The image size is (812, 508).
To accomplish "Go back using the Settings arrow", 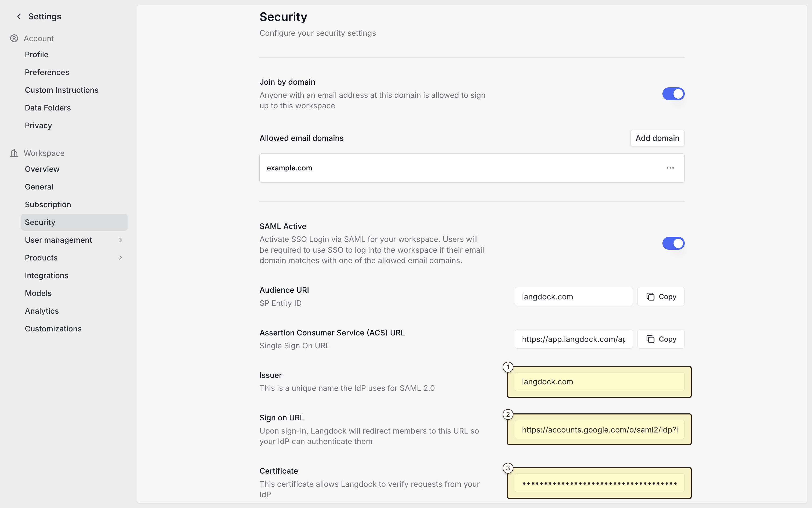I will pos(19,16).
